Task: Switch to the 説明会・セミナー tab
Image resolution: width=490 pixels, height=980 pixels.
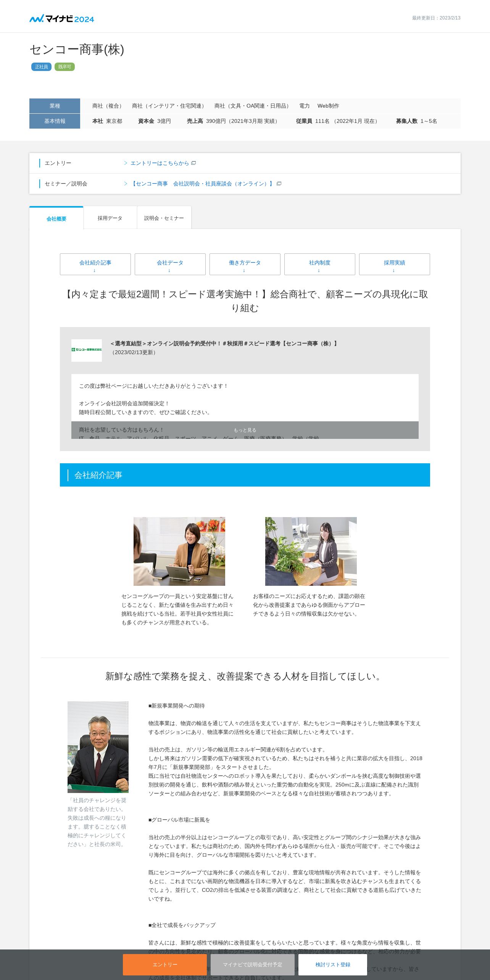Action: (x=164, y=218)
